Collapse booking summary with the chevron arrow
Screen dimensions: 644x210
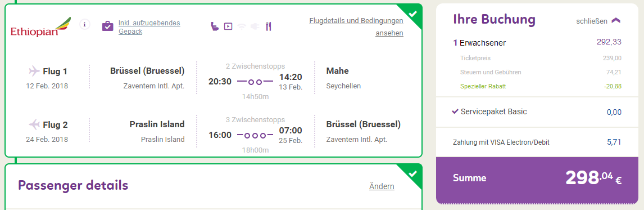[616, 21]
